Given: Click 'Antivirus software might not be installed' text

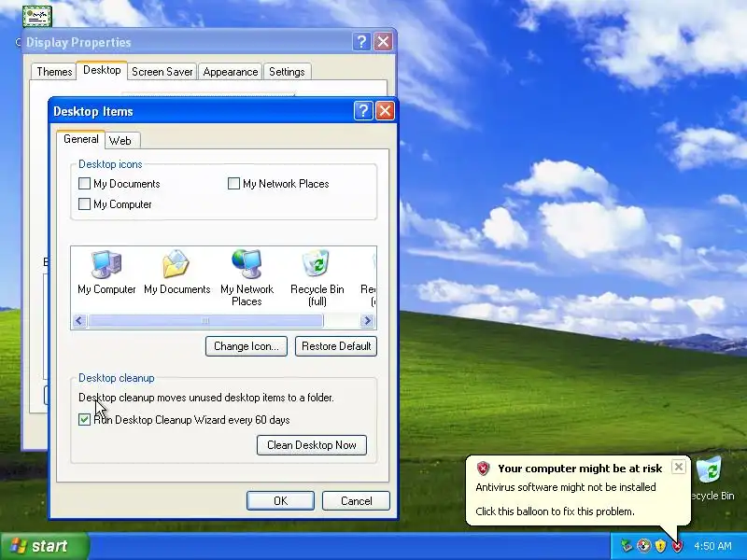Looking at the screenshot, I should tap(566, 487).
